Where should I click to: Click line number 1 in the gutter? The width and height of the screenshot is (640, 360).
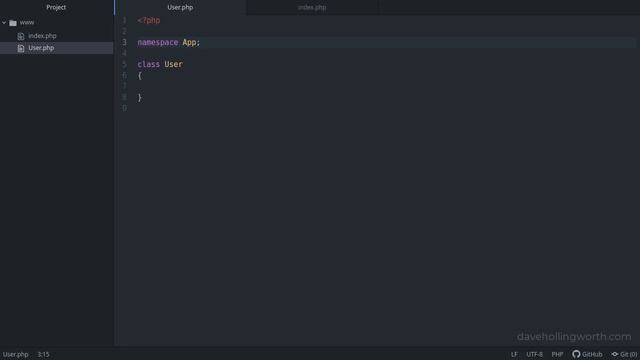124,20
